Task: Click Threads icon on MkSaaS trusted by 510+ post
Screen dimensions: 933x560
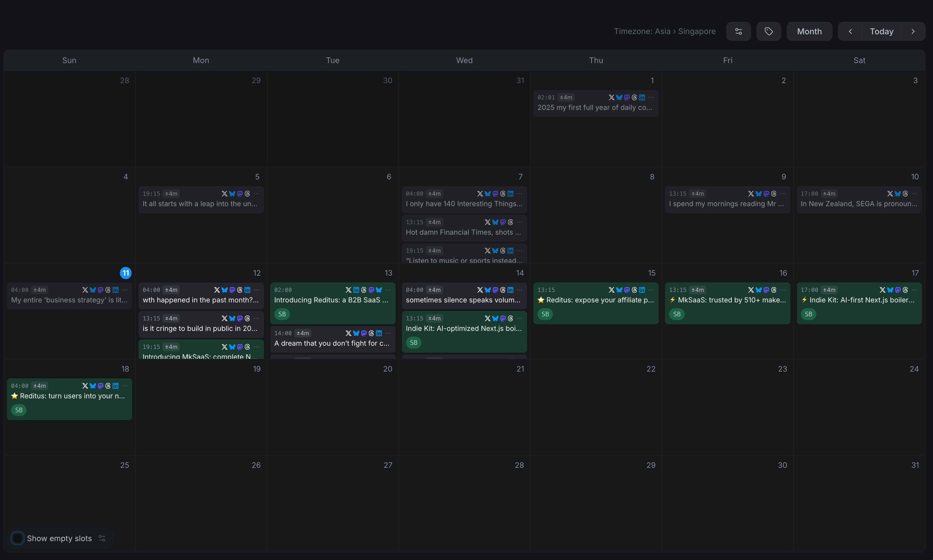Action: (774, 290)
